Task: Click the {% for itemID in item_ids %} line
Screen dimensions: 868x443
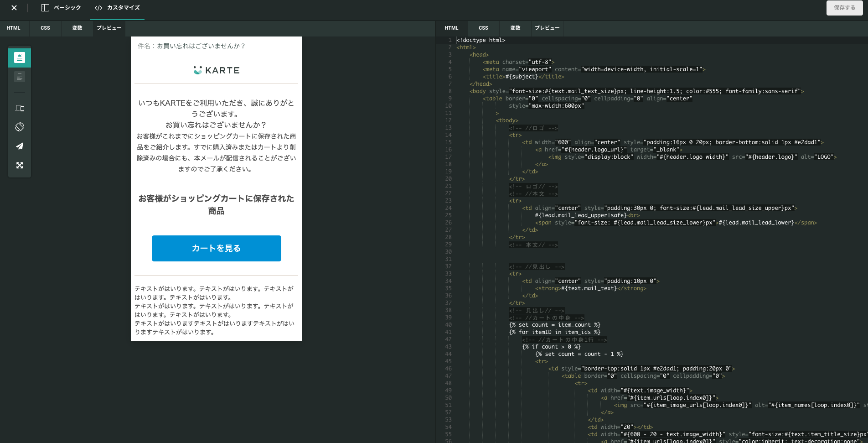Action: pos(555,332)
